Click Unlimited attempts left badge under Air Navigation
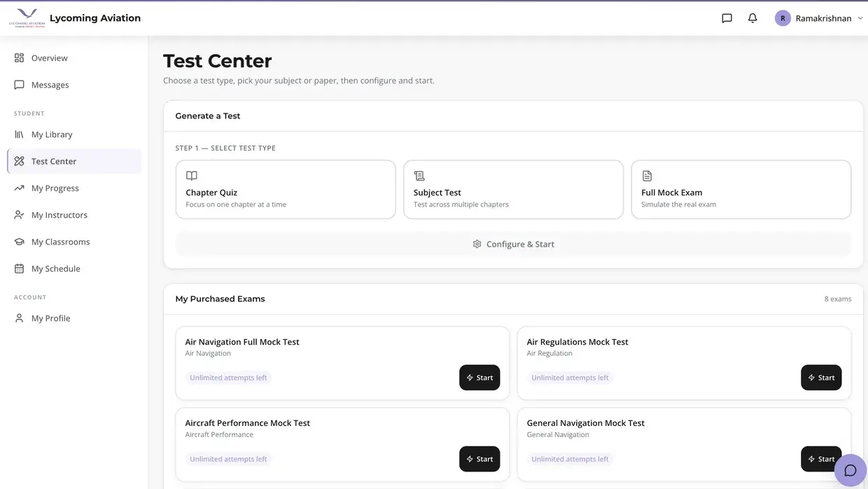This screenshot has width=868, height=489. pyautogui.click(x=228, y=378)
